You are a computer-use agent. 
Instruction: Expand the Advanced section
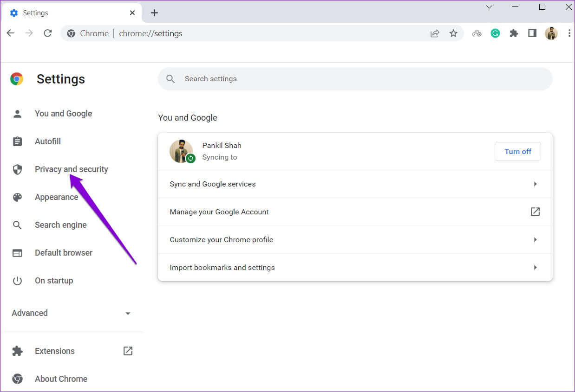point(72,313)
